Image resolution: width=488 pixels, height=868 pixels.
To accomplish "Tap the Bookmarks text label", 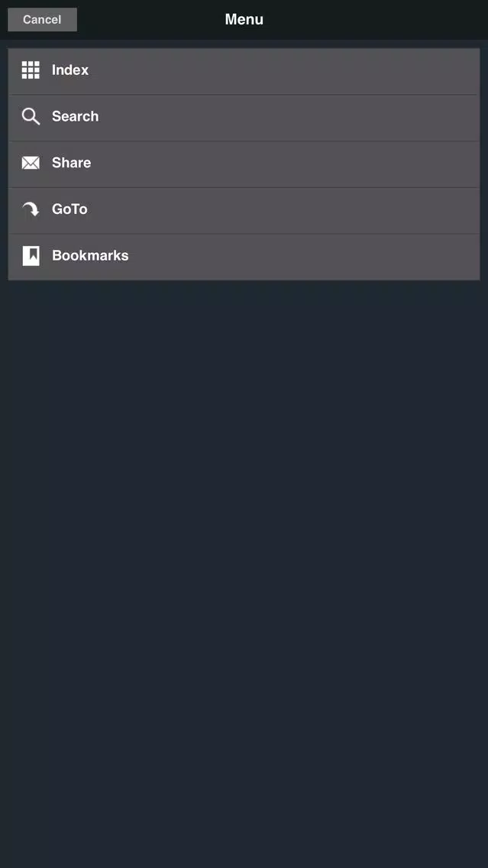I will (x=90, y=256).
